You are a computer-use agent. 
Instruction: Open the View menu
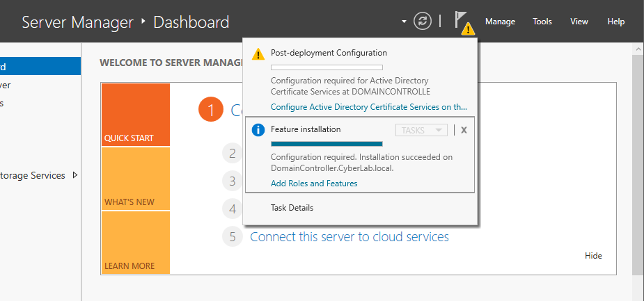point(579,22)
